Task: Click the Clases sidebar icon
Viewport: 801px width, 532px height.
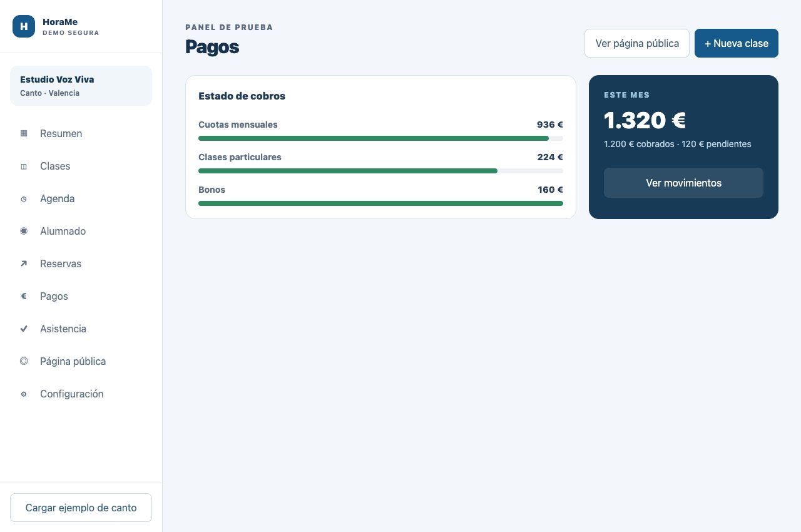Action: coord(24,166)
